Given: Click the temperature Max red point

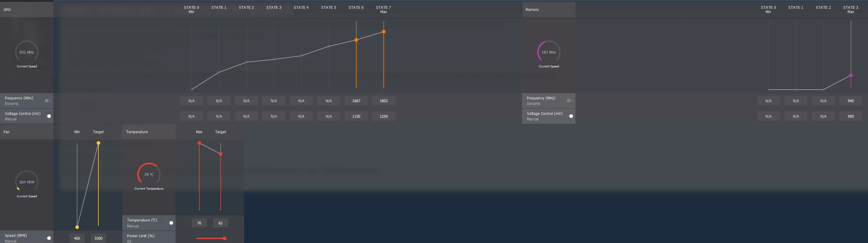Looking at the screenshot, I should (199, 143).
